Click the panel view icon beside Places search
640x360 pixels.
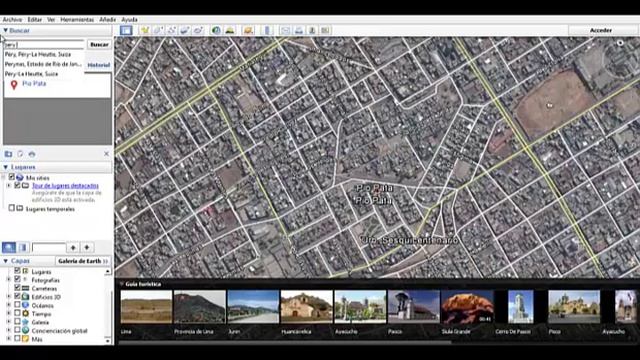[23, 247]
